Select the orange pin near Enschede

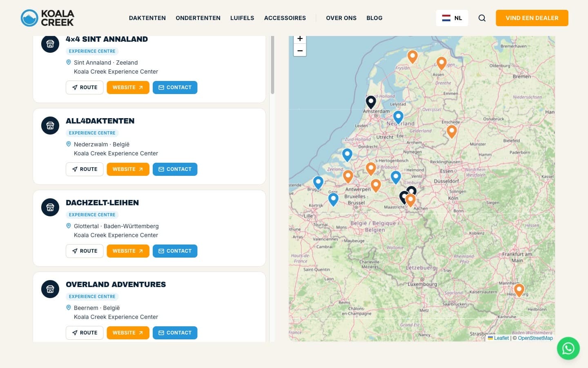click(x=452, y=132)
